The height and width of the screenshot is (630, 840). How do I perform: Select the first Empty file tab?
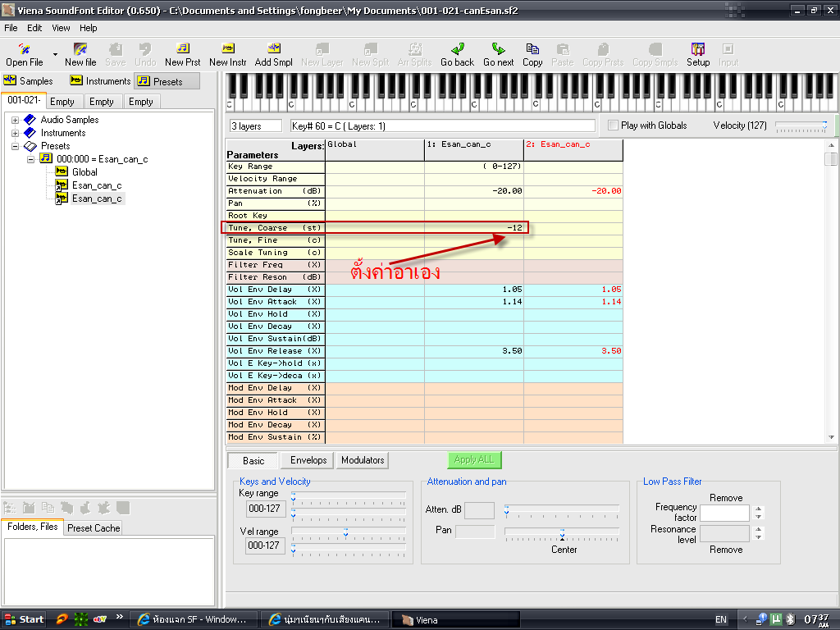62,102
